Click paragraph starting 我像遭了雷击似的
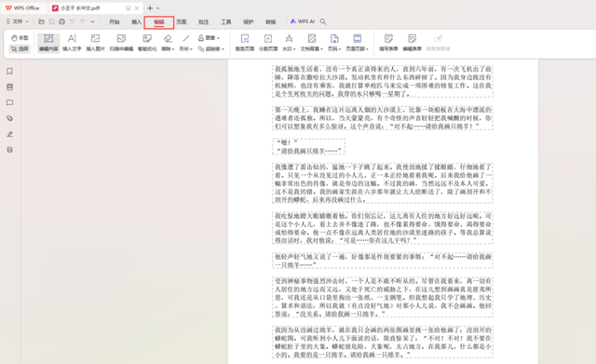The height and width of the screenshot is (364, 596). click(x=383, y=183)
